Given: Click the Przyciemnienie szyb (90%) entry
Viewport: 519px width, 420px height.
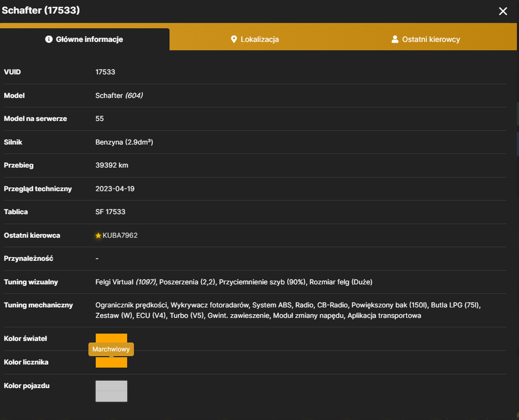Looking at the screenshot, I should point(262,282).
